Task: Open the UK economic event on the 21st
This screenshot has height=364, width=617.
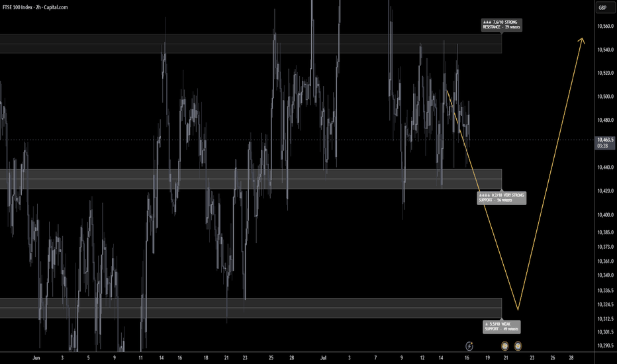Action: [x=505, y=346]
